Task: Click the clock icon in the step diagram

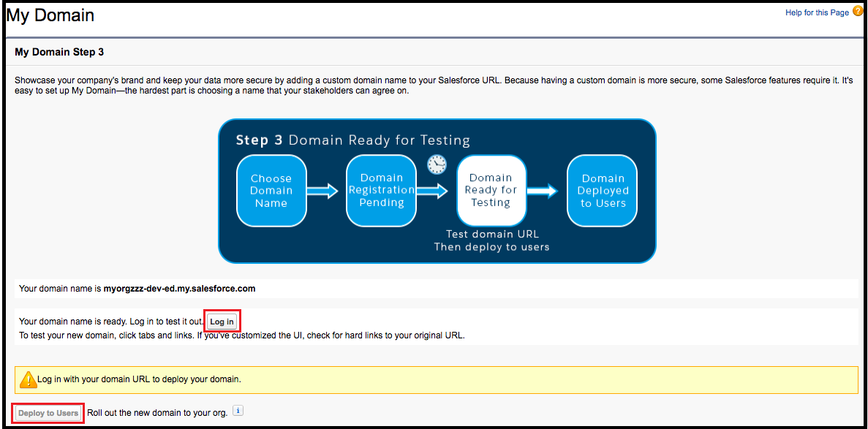Action: click(x=437, y=164)
